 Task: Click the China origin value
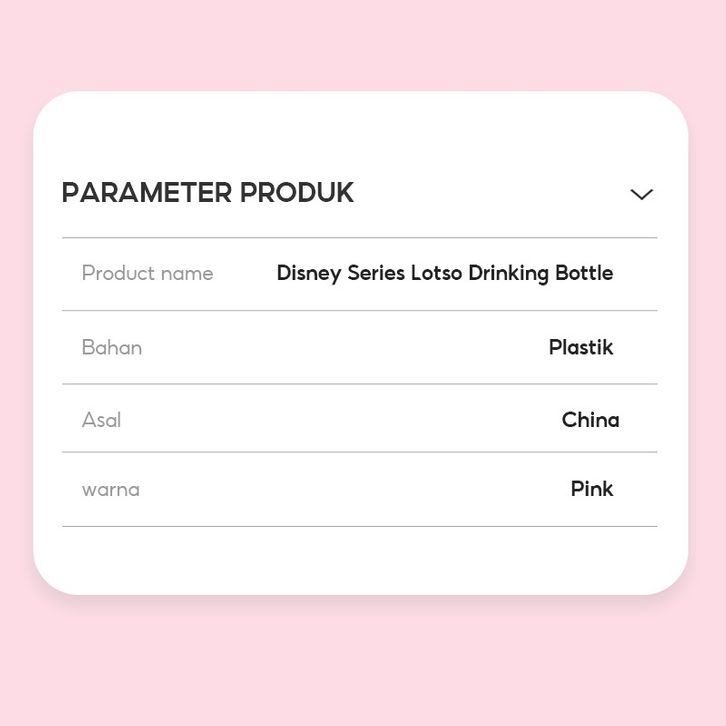590,420
